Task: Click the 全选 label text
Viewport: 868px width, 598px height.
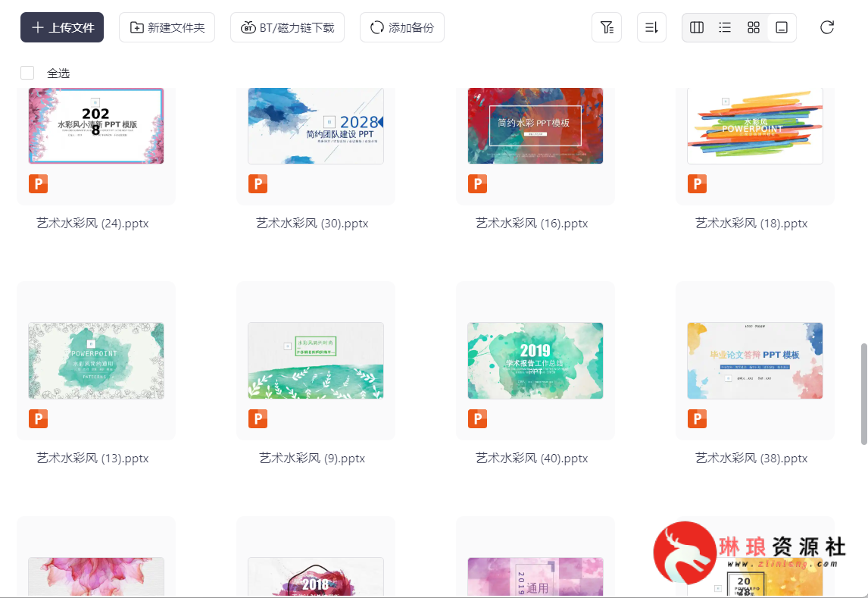Action: pos(58,73)
